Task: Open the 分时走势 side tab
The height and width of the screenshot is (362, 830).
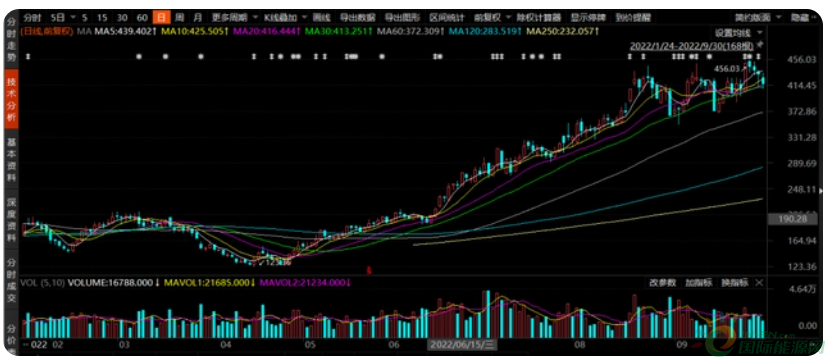Action: click(11, 41)
